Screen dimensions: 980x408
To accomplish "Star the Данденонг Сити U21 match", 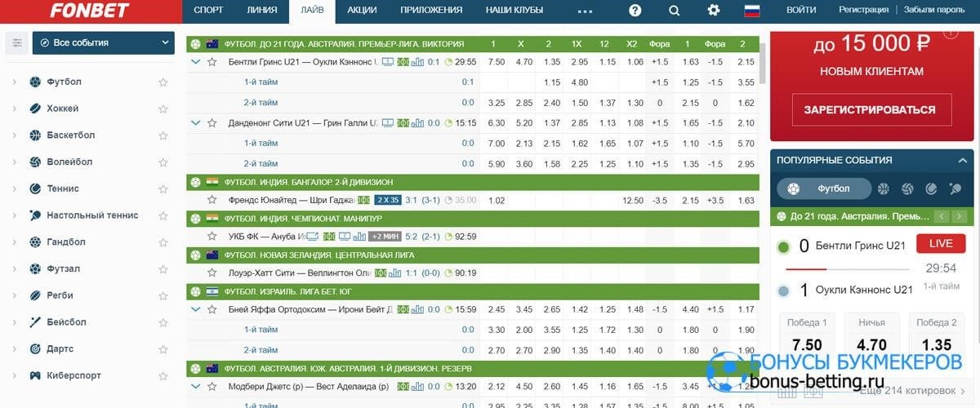I will point(212,123).
